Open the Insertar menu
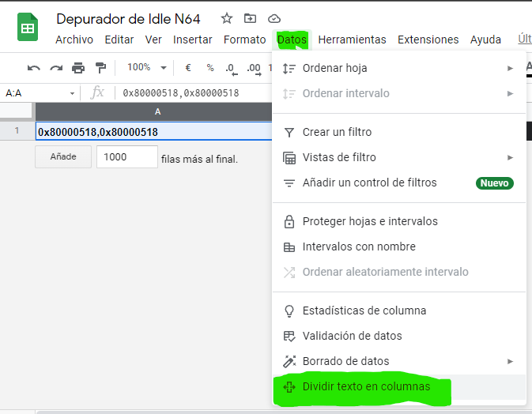This screenshot has width=532, height=414. click(192, 40)
